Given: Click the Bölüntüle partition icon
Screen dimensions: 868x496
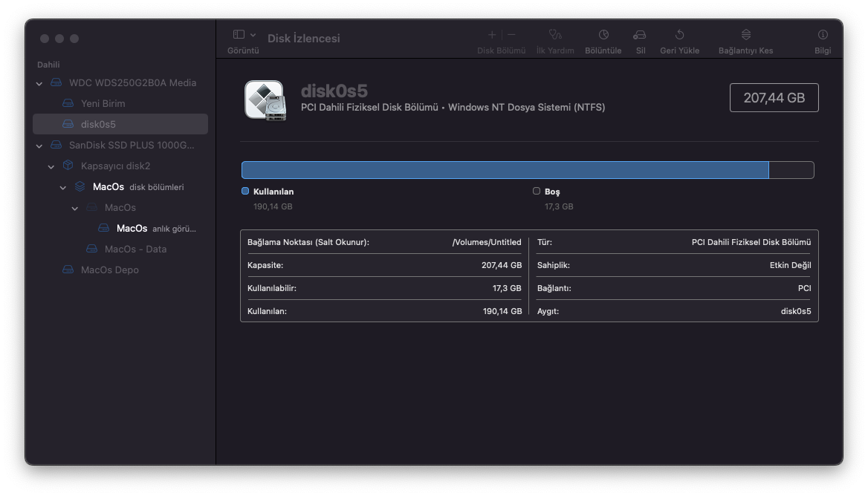Looking at the screenshot, I should pyautogui.click(x=603, y=35).
